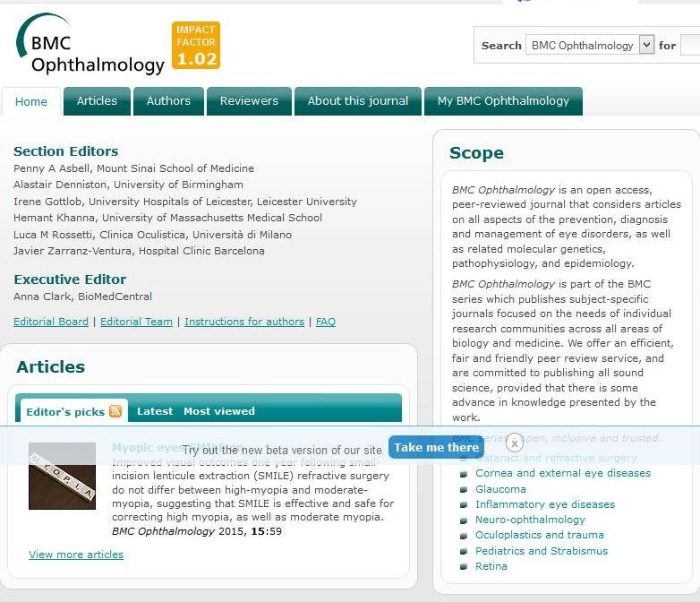The width and height of the screenshot is (700, 602).
Task: Close the beta site banner with the X
Action: point(515,443)
